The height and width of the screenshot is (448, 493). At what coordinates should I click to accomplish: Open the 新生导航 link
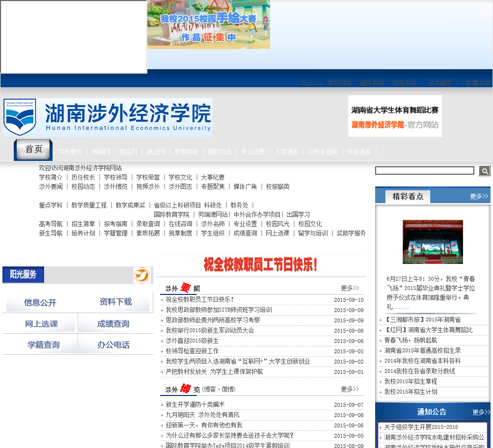click(51, 233)
